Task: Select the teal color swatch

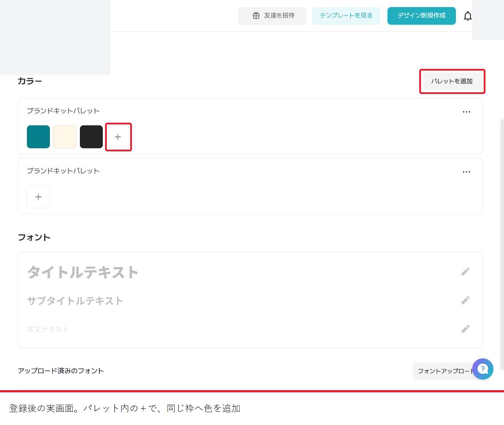Action: tap(38, 137)
